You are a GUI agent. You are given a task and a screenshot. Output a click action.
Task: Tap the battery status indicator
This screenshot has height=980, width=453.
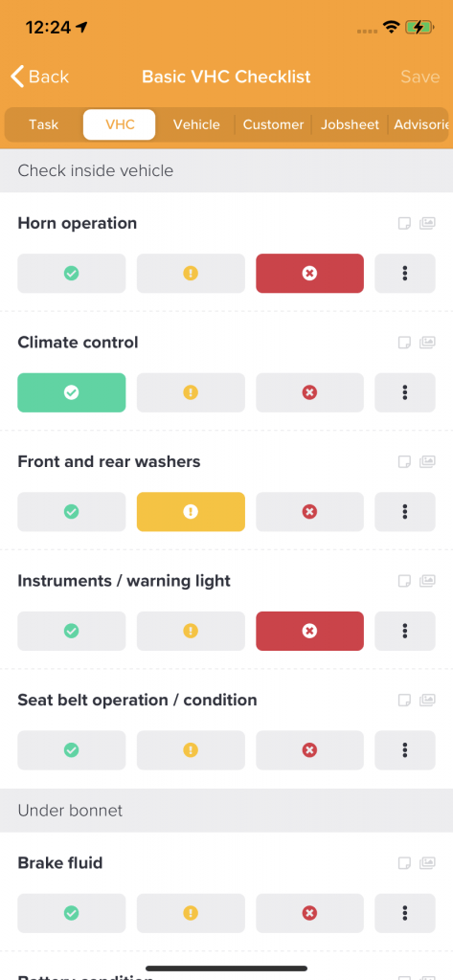418,27
